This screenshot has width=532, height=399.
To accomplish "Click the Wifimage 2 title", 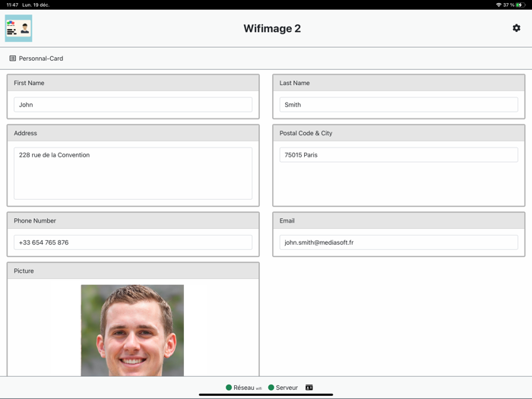I will tap(272, 29).
